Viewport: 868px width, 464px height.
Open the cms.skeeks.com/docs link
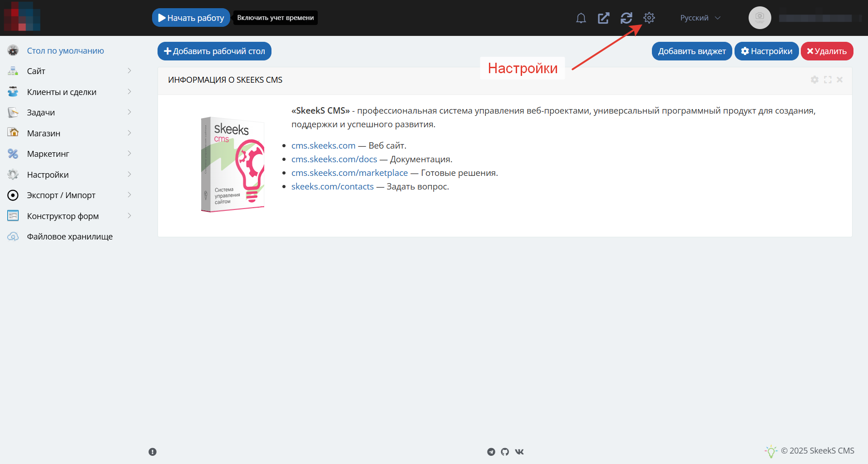334,159
